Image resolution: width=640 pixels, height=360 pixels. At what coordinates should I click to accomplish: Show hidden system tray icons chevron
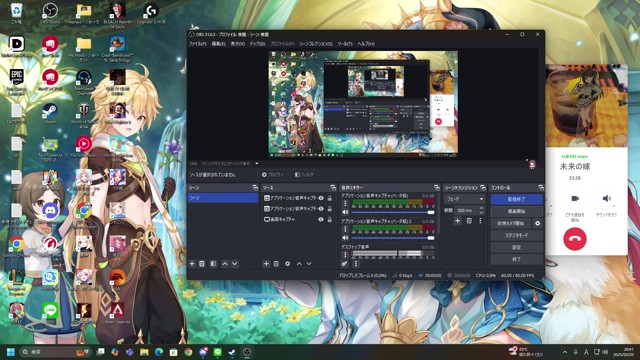565,352
